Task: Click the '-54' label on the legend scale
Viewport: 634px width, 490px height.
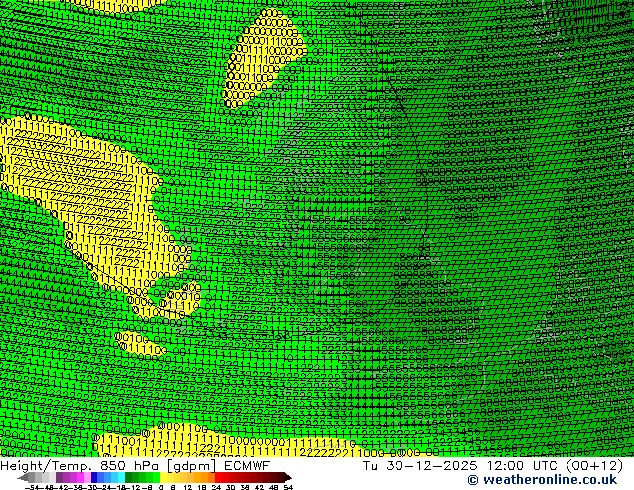Action: pos(33,487)
